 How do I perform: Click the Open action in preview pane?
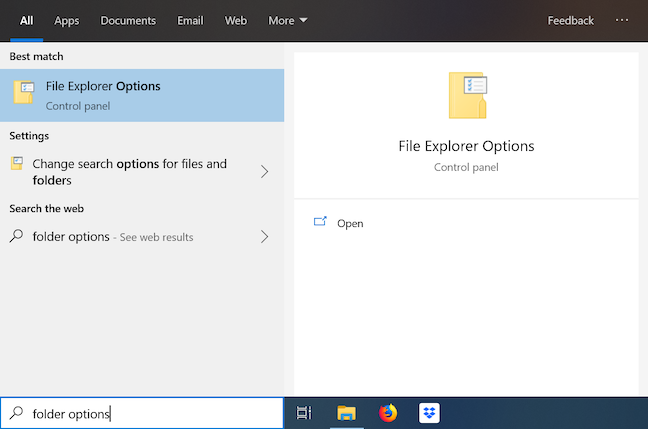(350, 224)
